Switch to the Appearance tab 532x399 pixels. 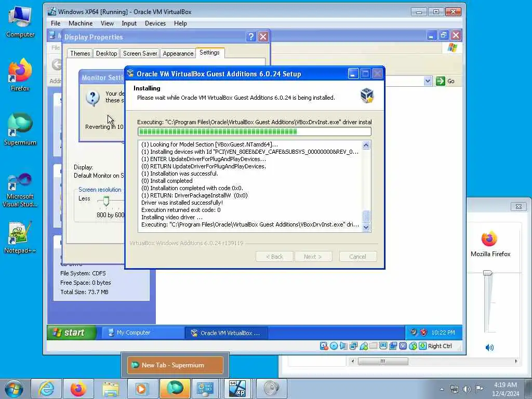click(178, 54)
